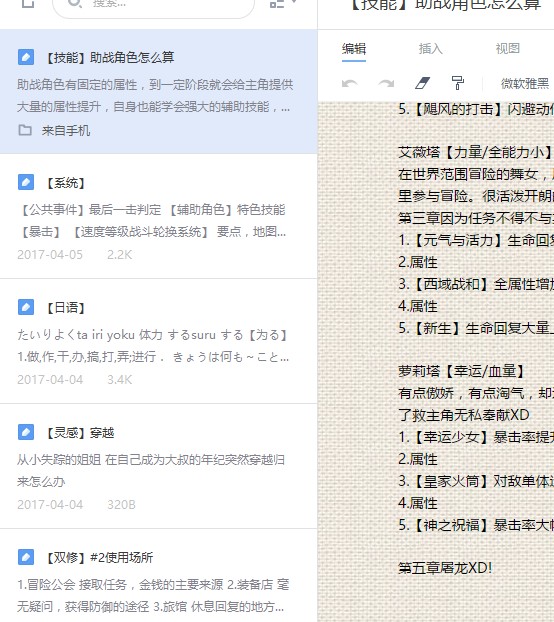This screenshot has width=554, height=622.
Task: Click the line 3.【皇家火筒】
Action: tap(476, 481)
